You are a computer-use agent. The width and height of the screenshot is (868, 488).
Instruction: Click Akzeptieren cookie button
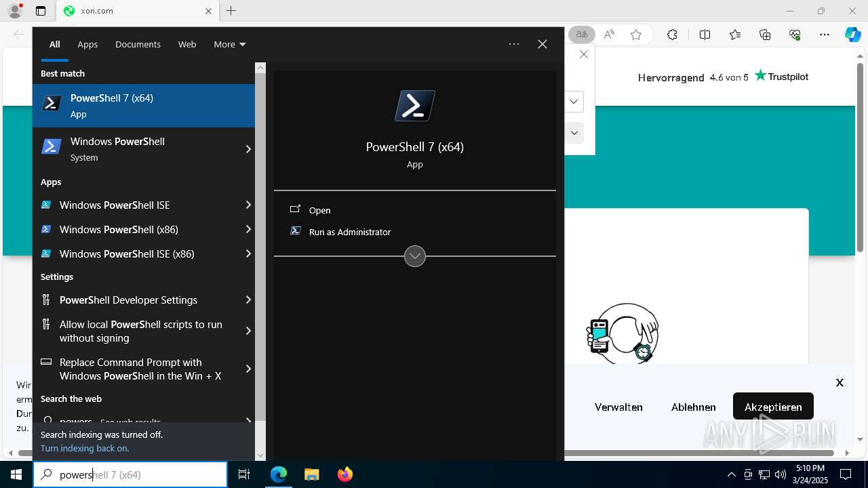(x=773, y=407)
